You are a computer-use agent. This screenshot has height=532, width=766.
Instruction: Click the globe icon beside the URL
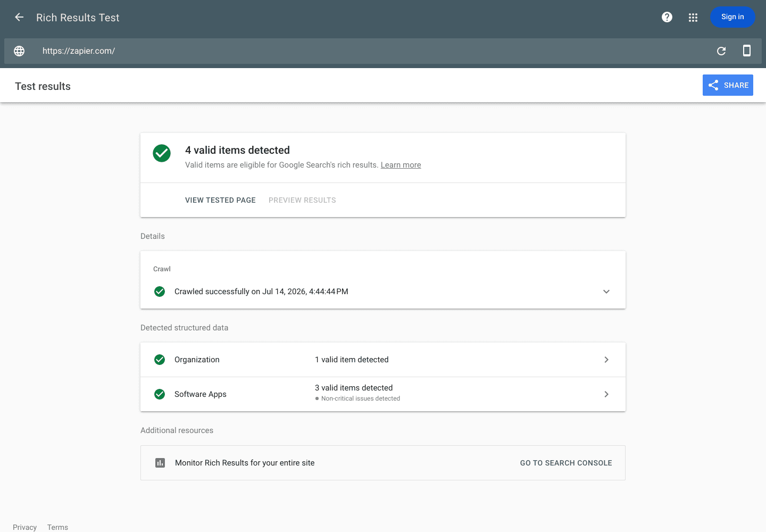(19, 51)
